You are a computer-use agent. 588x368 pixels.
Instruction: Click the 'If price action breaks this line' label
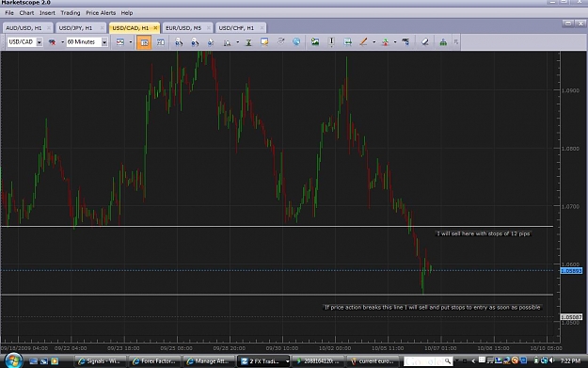(433, 307)
